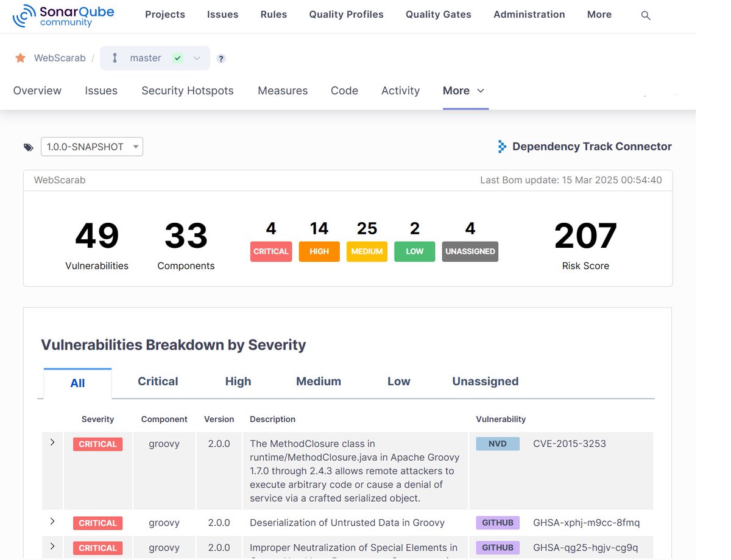Click the WebScarab breadcrumb link
This screenshot has height=560, width=731.
[x=60, y=58]
